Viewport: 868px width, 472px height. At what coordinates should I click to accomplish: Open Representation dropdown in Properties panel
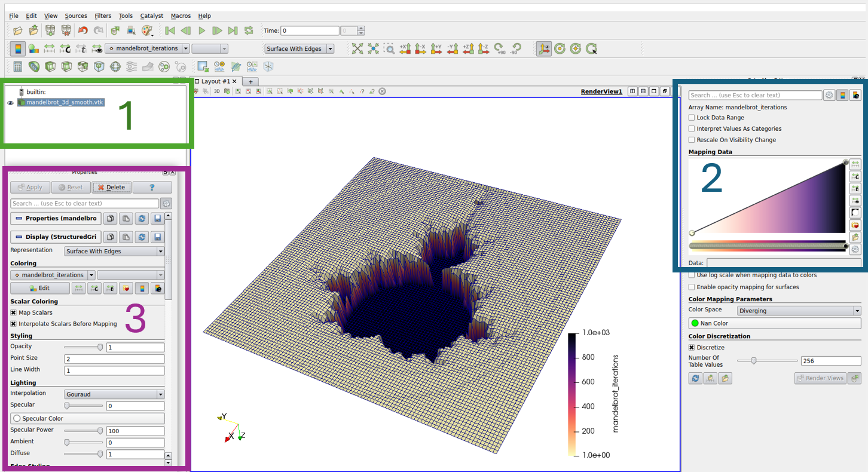tap(114, 252)
